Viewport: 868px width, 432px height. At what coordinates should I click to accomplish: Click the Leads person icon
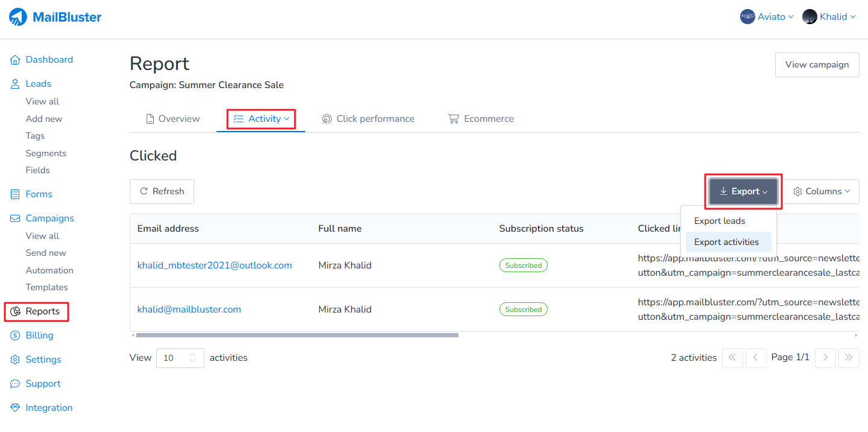coord(15,84)
